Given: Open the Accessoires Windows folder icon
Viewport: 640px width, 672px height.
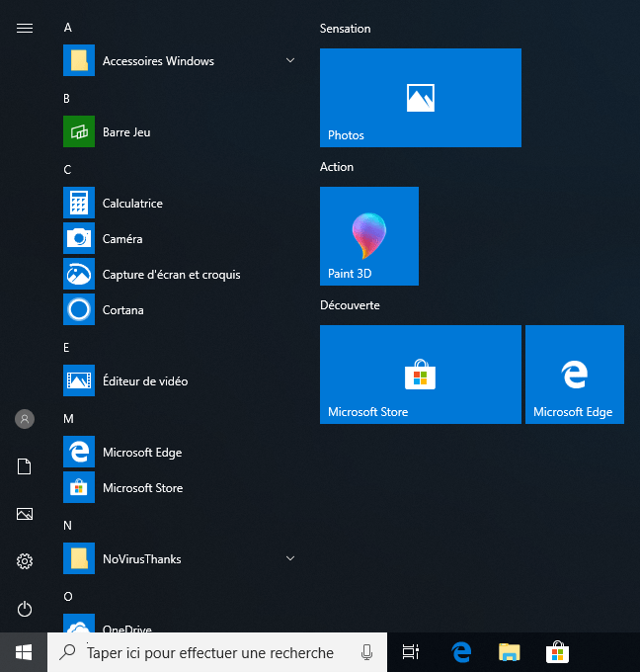Looking at the screenshot, I should click(79, 60).
